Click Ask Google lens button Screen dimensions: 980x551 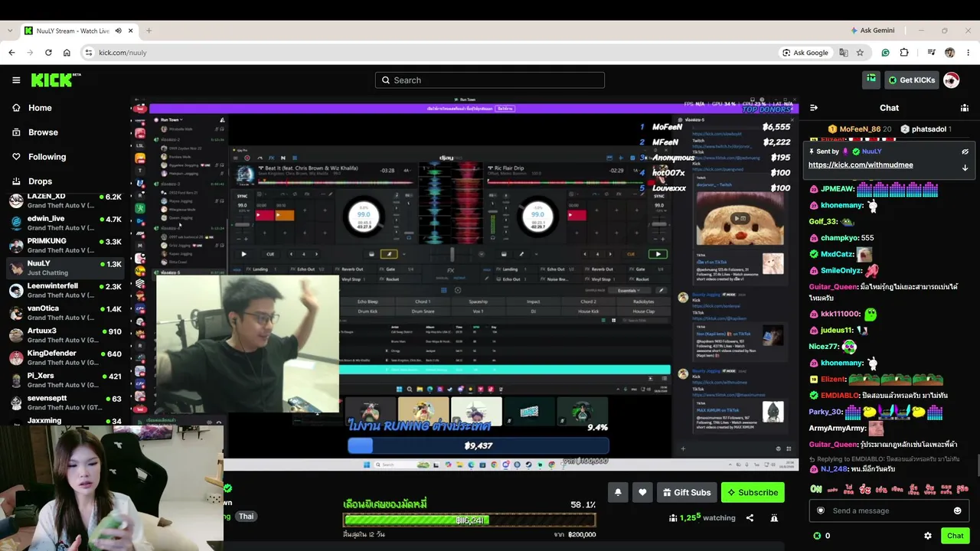click(805, 53)
